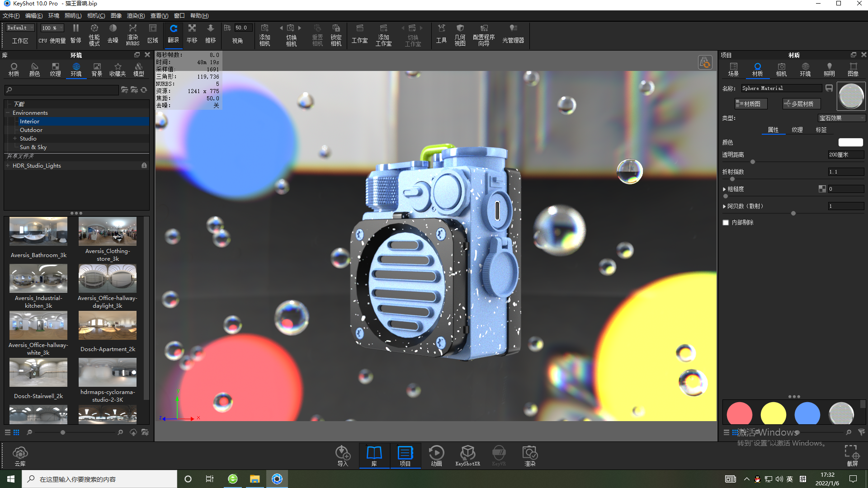Open the 材质图 material graph

pos(750,103)
